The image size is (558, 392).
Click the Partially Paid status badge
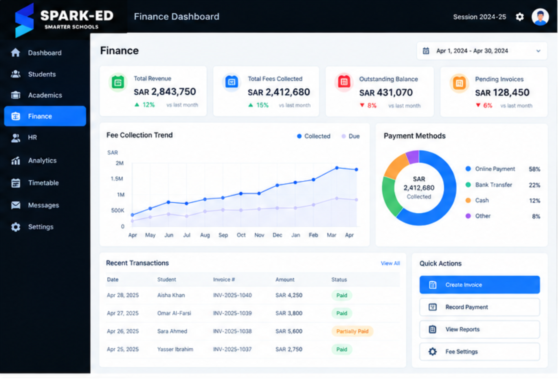352,331
